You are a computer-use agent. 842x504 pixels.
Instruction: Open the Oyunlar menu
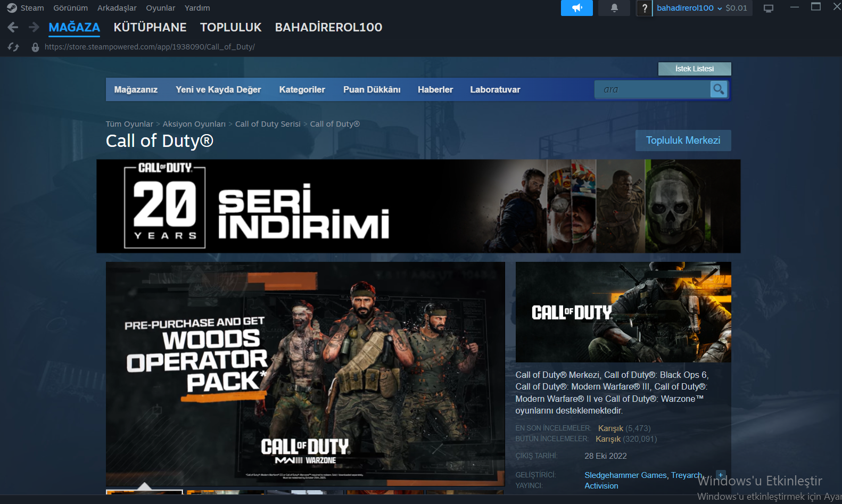161,8
